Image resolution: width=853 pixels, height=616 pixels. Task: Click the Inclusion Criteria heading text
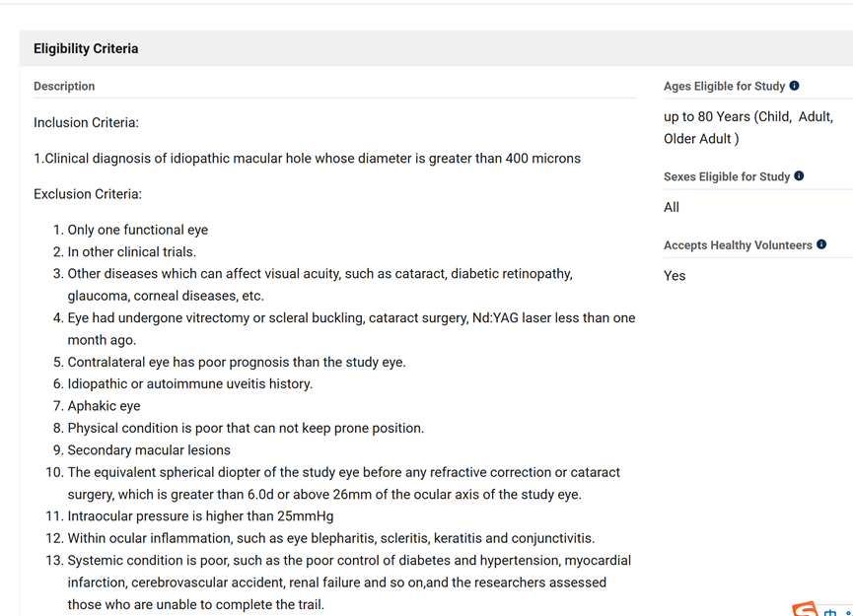[86, 123]
